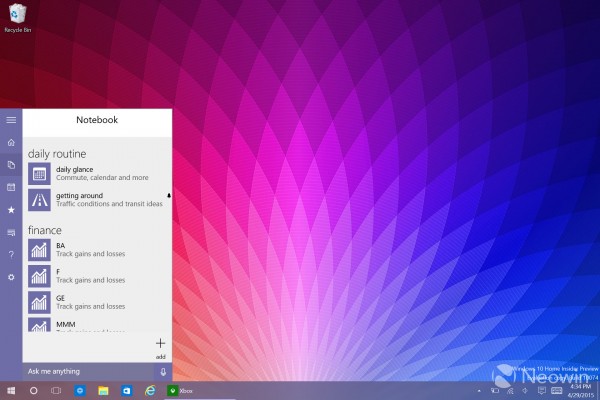The height and width of the screenshot is (400, 600).
Task: Open Cortana Settings gear icon
Action: 11,277
